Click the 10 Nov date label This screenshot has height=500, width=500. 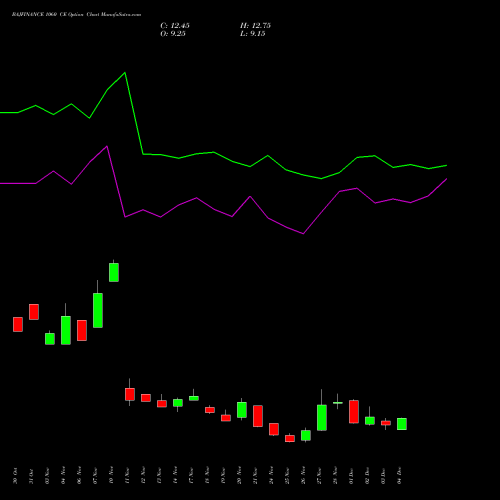pos(111,476)
